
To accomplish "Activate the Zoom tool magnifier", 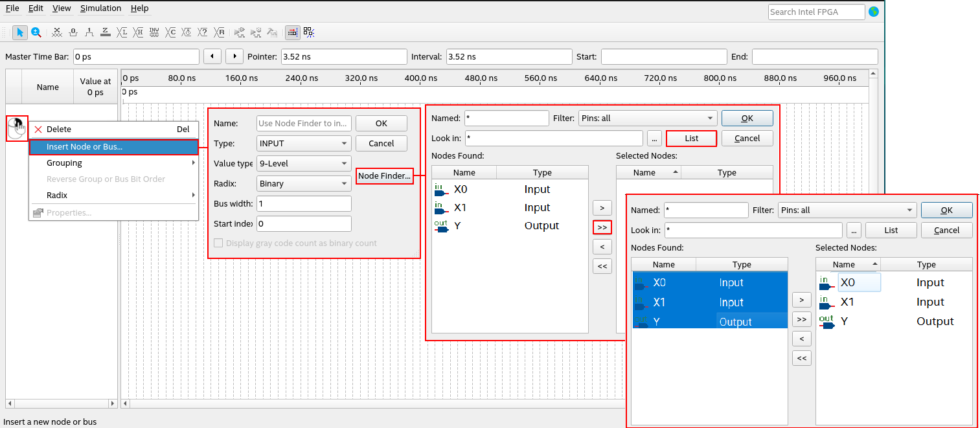I will click(36, 32).
